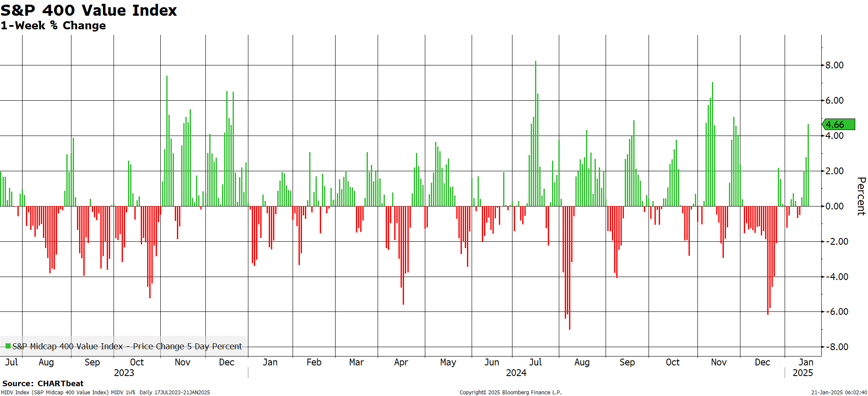Click the "Jan" label above the year 2025
The width and height of the screenshot is (868, 396).
point(806,362)
